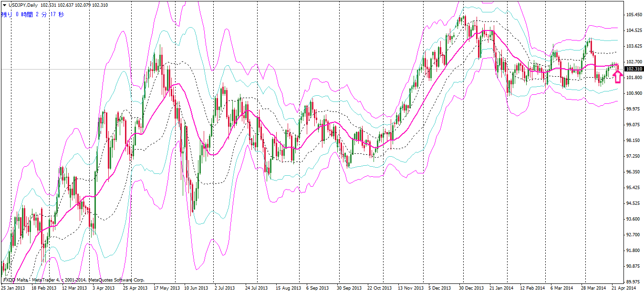Image resolution: width=644 pixels, height=292 pixels.
Task: Click the 89.975 price axis label
Action: [633, 282]
